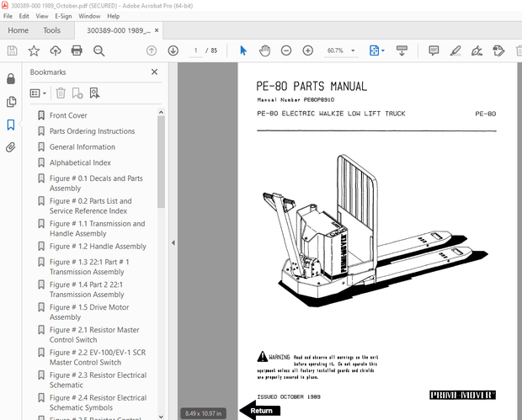Open Figure # 1.5 Drive Motor bookmark
The width and height of the screenshot is (522, 420).
tap(89, 312)
